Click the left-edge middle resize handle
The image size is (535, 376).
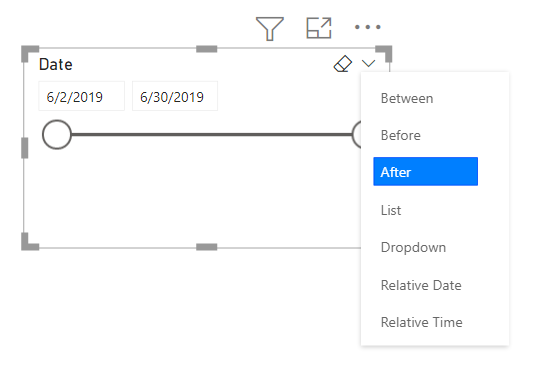click(x=25, y=148)
